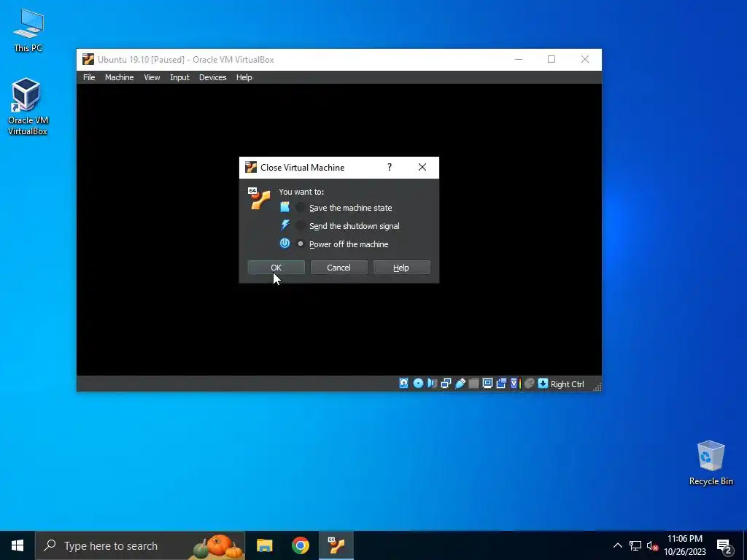Click the taskbar search box
Image resolution: width=747 pixels, height=560 pixels.
click(140, 545)
